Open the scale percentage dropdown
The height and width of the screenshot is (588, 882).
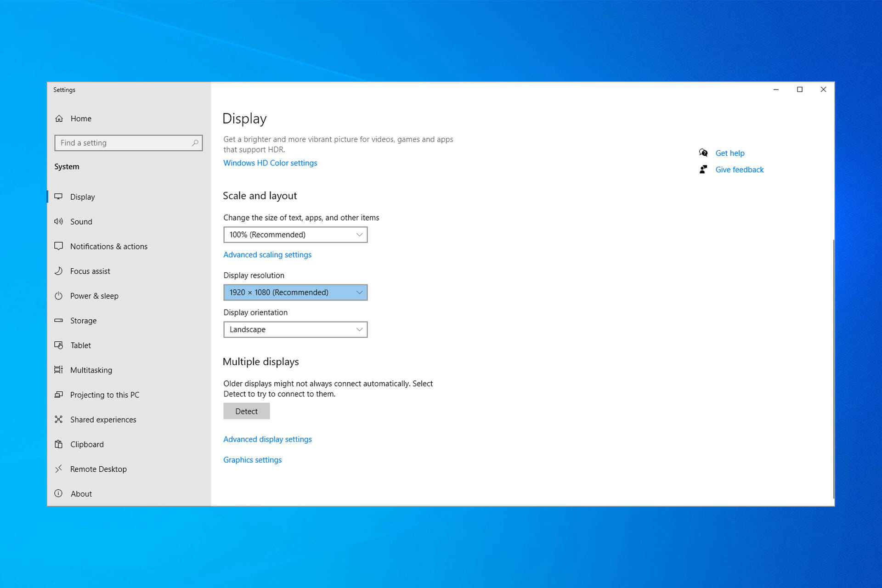tap(295, 235)
